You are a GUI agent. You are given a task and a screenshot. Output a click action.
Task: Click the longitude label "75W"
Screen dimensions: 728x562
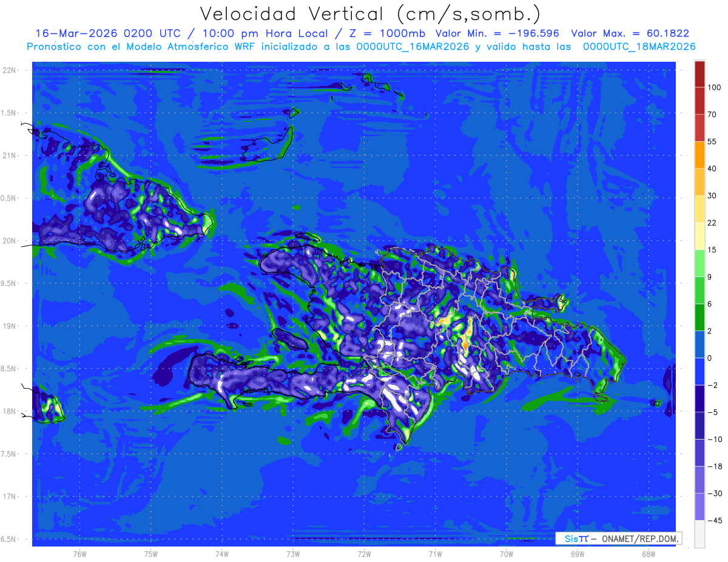point(151,554)
